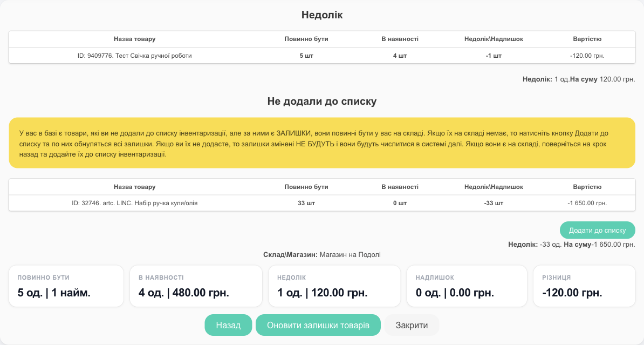The image size is (644, 345).
Task: Click "-1 650.00 грн." cost in the LINC row
Action: point(587,203)
